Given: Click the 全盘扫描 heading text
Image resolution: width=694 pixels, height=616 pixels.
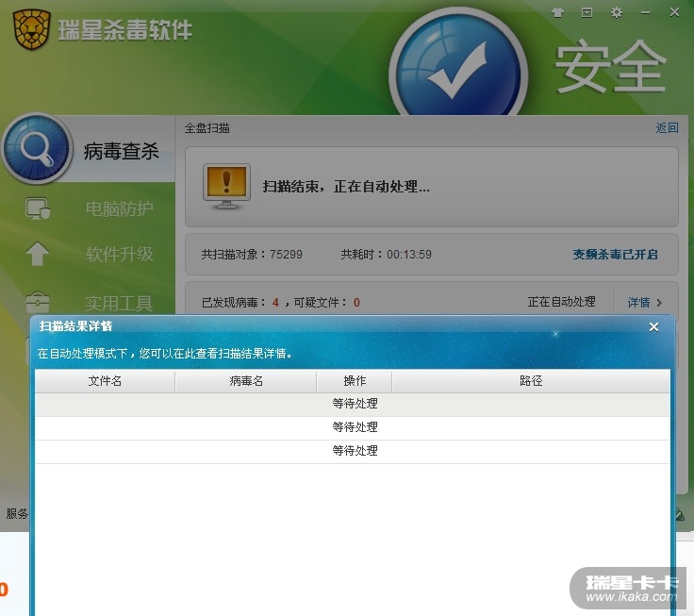Looking at the screenshot, I should click(x=207, y=128).
